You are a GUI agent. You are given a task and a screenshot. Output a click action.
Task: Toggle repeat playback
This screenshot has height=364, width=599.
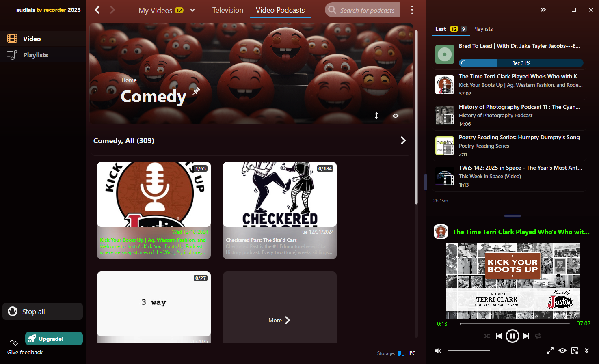click(538, 336)
